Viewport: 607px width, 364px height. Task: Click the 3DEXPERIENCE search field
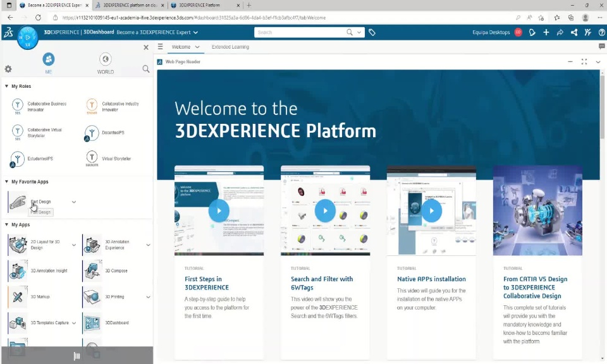click(300, 32)
